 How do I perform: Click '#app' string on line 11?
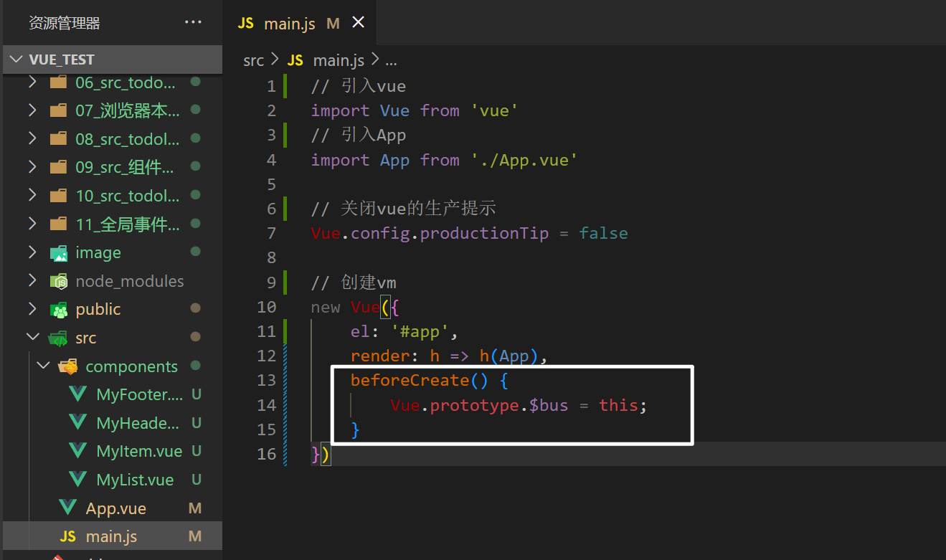[x=420, y=331]
